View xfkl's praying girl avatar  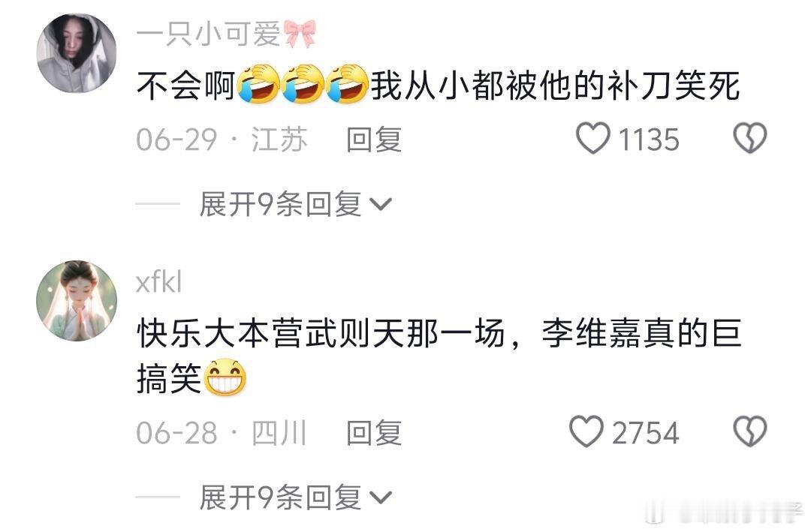[77, 301]
